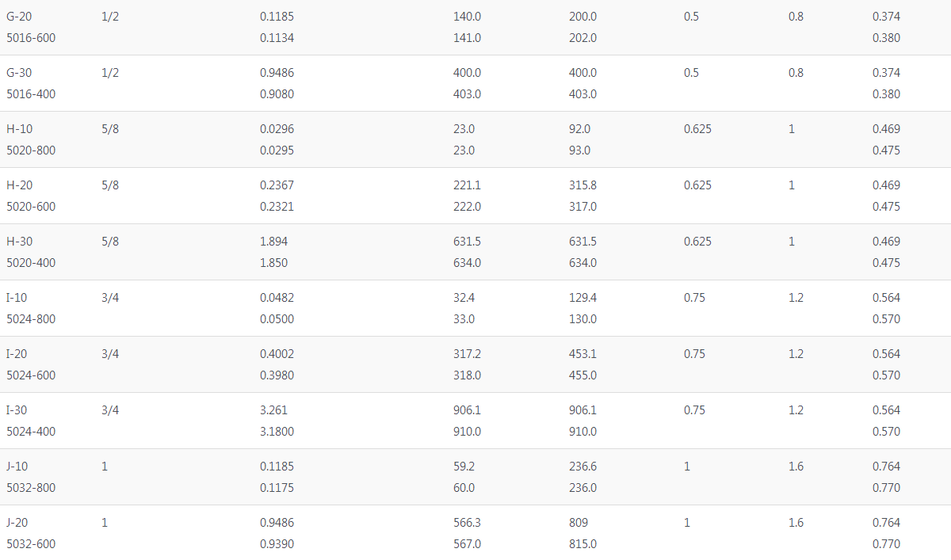This screenshot has height=560, width=951.
Task: Click part number 5032-800
Action: coord(31,488)
